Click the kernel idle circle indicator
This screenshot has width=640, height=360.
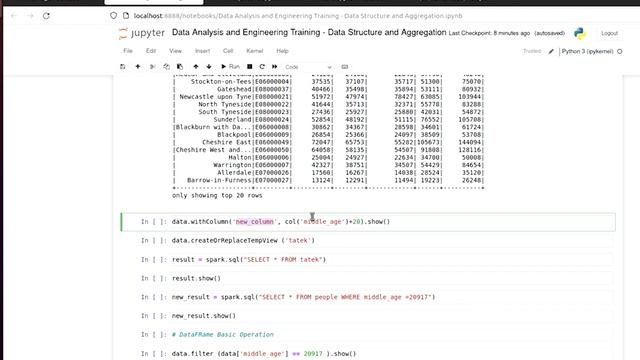pos(620,51)
